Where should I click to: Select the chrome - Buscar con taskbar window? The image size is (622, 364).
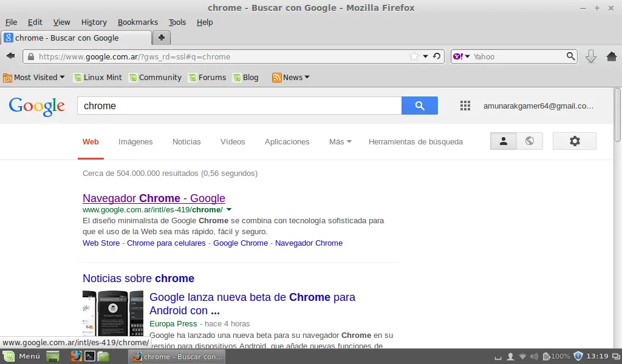177,357
